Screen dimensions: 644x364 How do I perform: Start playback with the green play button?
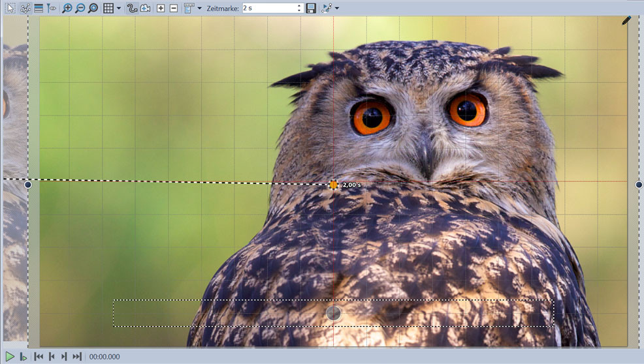pyautogui.click(x=10, y=357)
